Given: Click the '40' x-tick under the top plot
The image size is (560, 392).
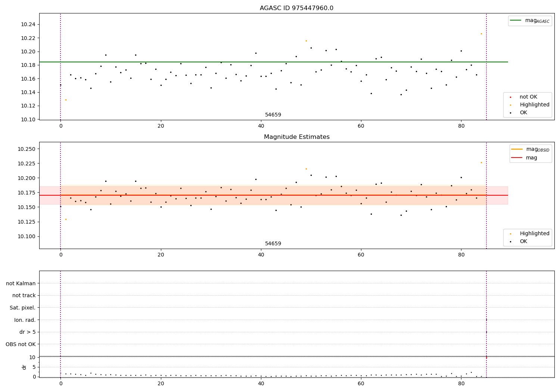Looking at the screenshot, I should pyautogui.click(x=261, y=126).
